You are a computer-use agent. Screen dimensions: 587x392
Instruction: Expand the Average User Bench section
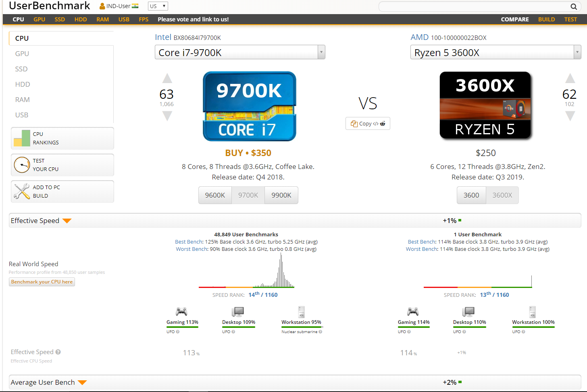point(82,382)
